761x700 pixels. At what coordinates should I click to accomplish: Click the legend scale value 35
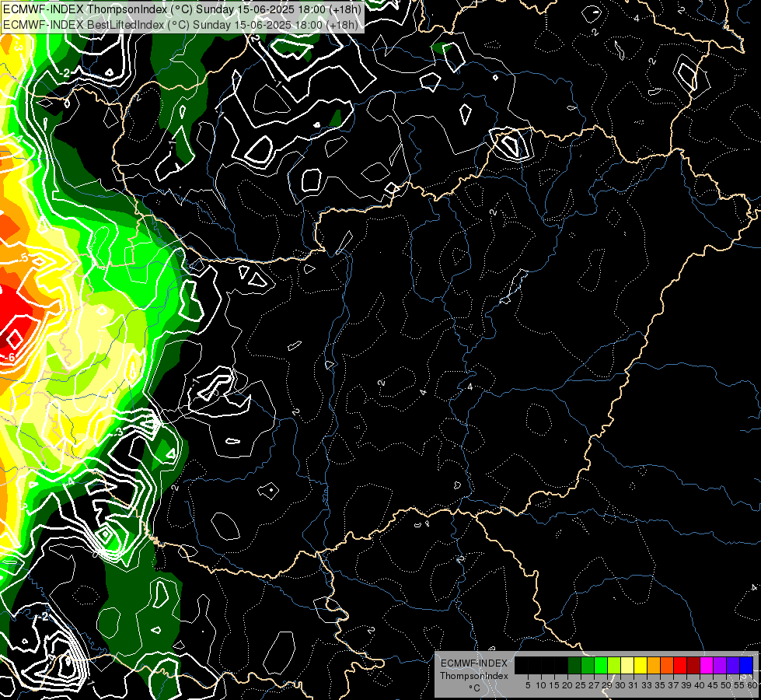click(x=661, y=685)
